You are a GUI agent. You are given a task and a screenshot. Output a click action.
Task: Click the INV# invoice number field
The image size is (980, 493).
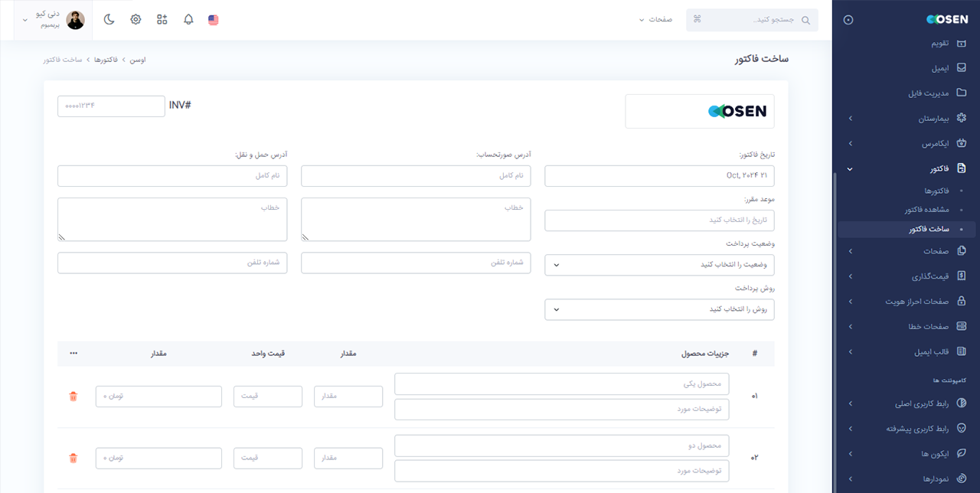pos(111,106)
